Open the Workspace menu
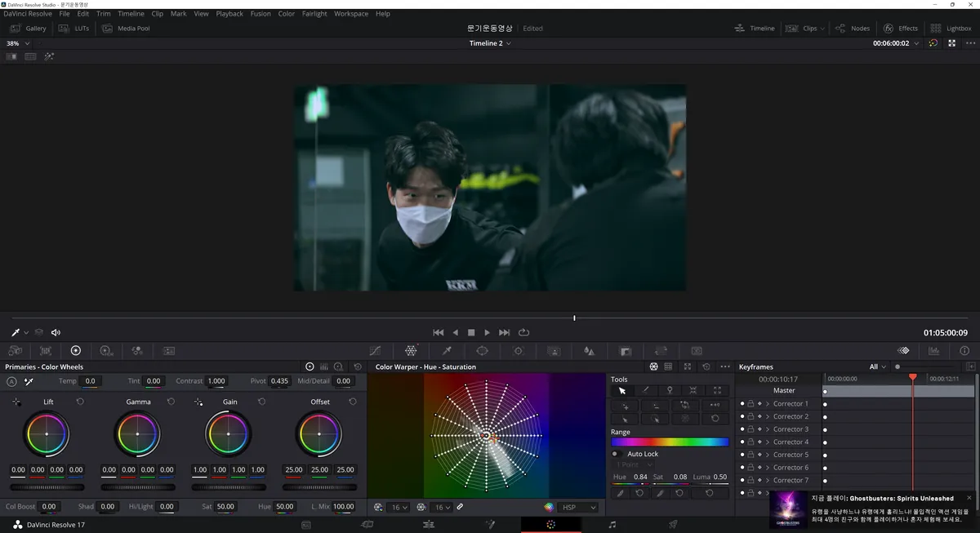Image resolution: width=980 pixels, height=533 pixels. [351, 14]
